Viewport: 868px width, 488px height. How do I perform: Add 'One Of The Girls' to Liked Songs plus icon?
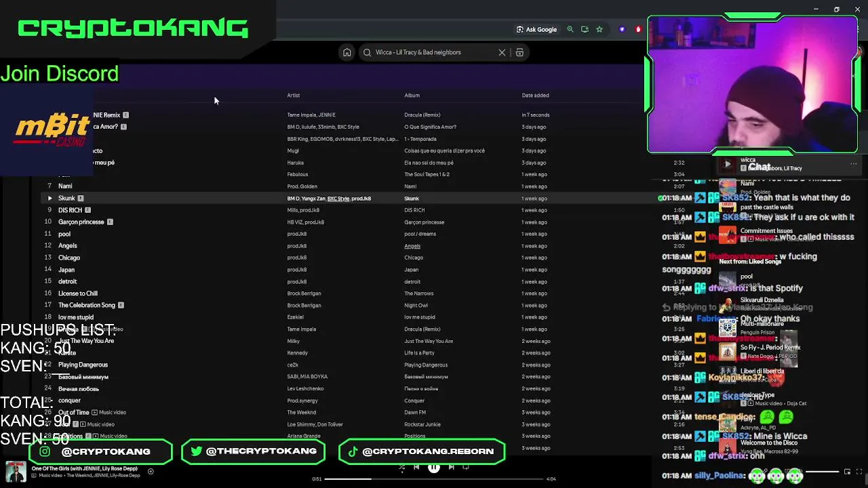pos(151,472)
